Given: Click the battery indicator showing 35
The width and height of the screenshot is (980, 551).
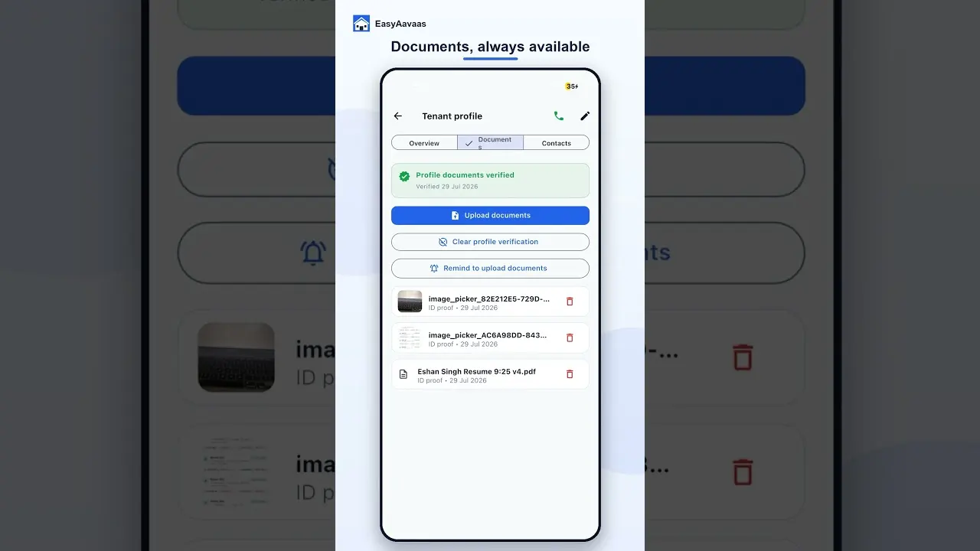Looking at the screenshot, I should [x=572, y=86].
